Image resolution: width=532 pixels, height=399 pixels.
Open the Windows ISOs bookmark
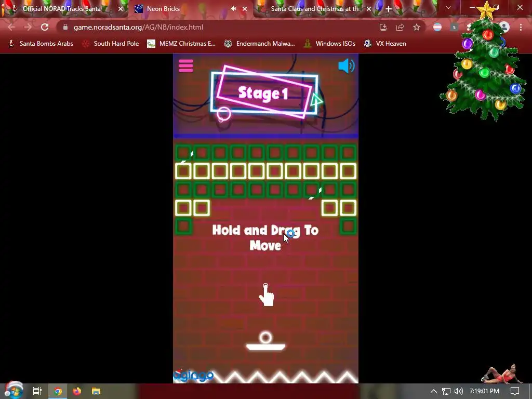click(x=330, y=44)
